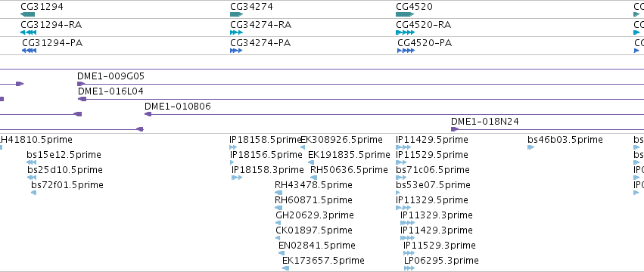This screenshot has height=272, width=644.
Task: Select the bs46b03.5prime EST arrow
Action: click(530, 147)
